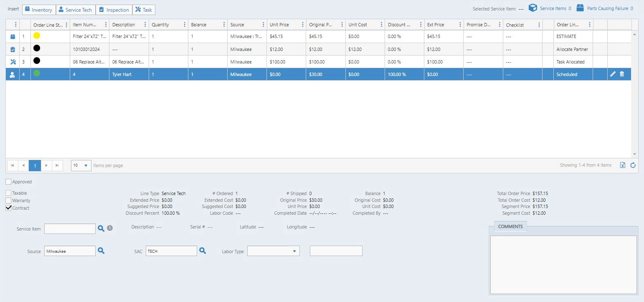Insert an Inspection line
Screen dimensions: 644x302
coord(114,10)
